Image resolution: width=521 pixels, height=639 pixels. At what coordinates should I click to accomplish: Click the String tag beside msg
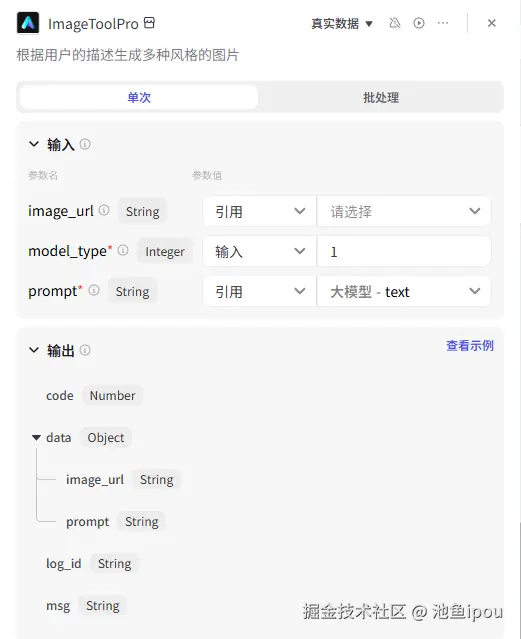coord(103,606)
